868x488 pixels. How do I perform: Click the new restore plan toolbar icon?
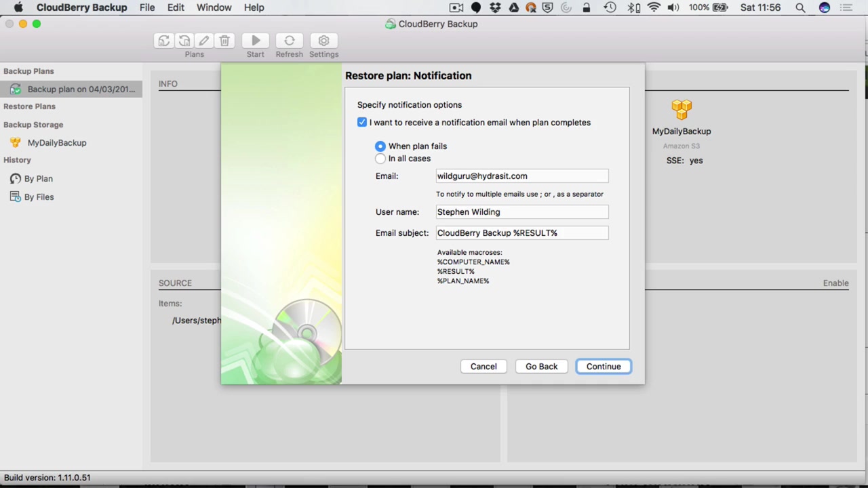pyautogui.click(x=184, y=41)
